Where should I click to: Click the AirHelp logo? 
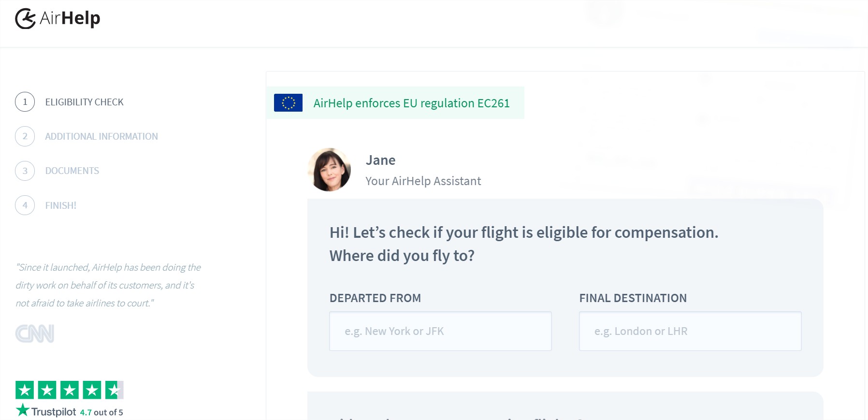pyautogui.click(x=58, y=18)
